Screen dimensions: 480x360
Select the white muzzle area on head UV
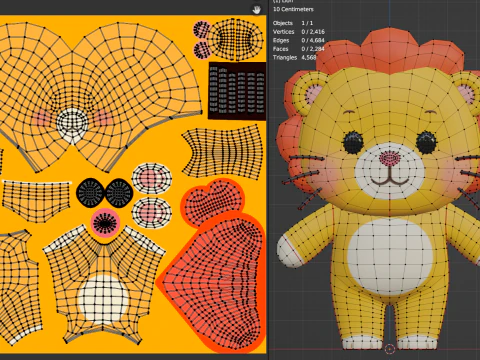tap(72, 125)
